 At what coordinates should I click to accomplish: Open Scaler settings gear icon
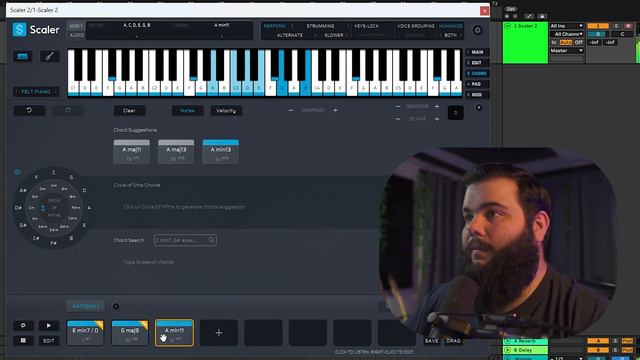(477, 30)
